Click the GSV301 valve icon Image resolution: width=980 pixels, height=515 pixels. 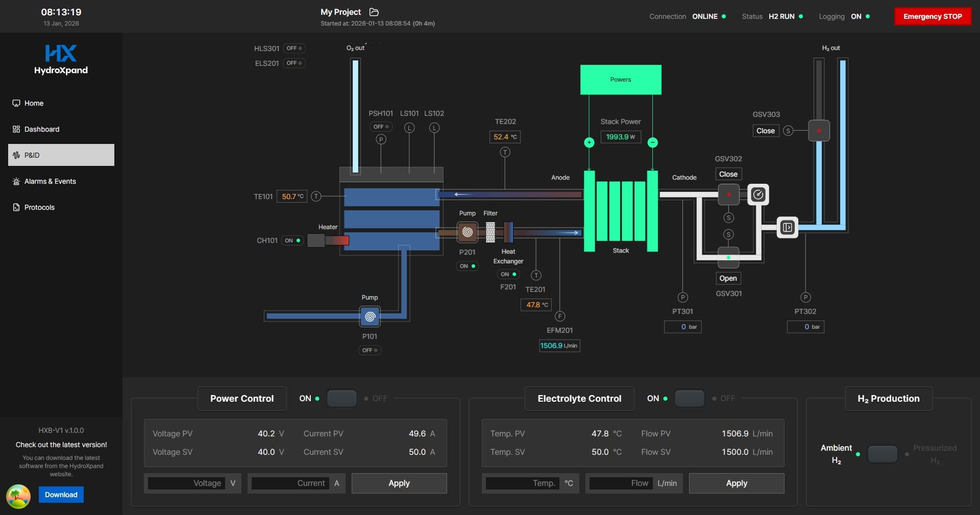pos(728,257)
